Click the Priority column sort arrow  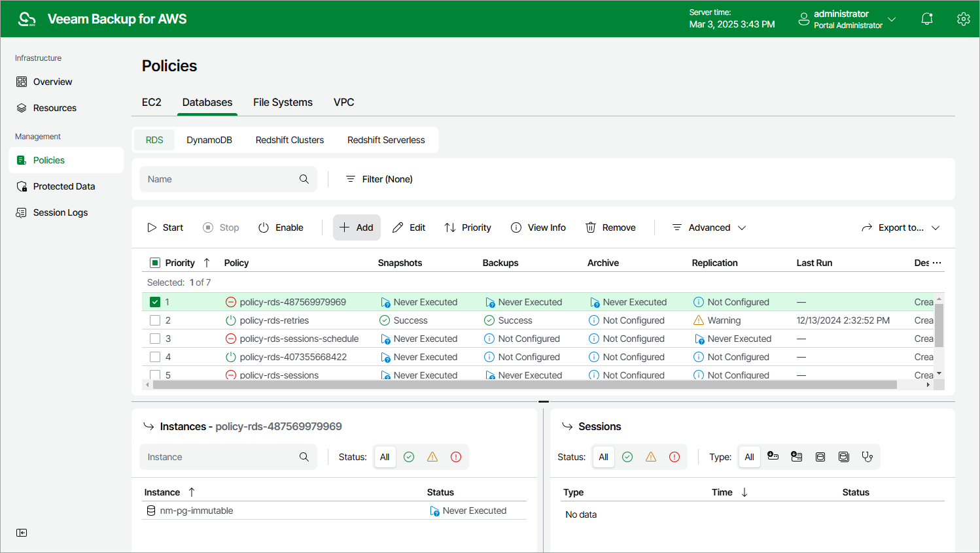click(x=207, y=263)
